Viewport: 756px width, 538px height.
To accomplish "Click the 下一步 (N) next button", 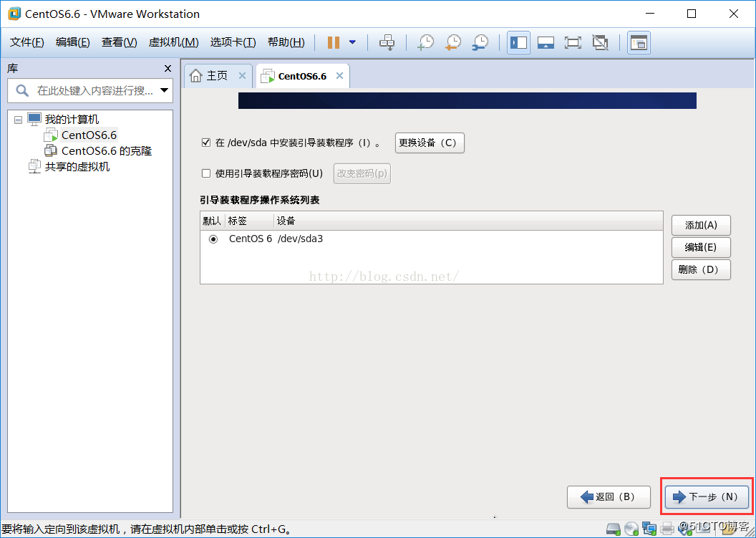I will coord(707,497).
